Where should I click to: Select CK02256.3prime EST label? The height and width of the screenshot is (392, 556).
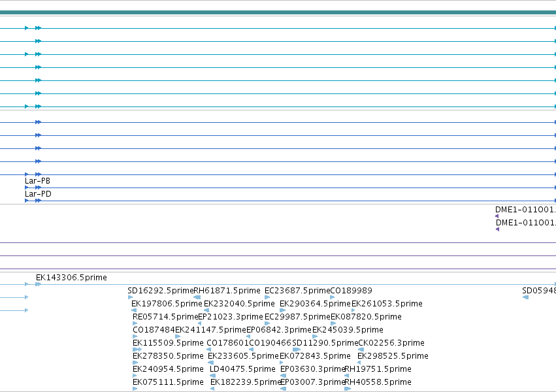click(391, 343)
